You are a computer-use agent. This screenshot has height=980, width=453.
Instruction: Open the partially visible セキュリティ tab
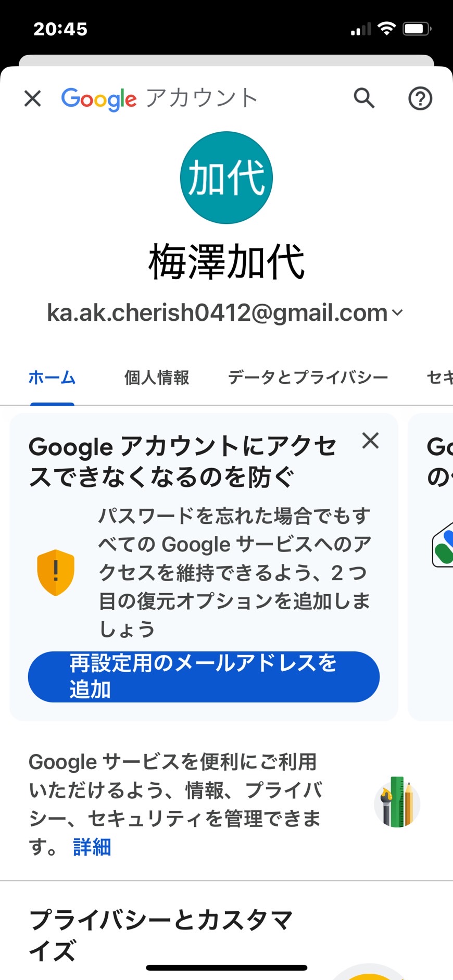(x=440, y=378)
